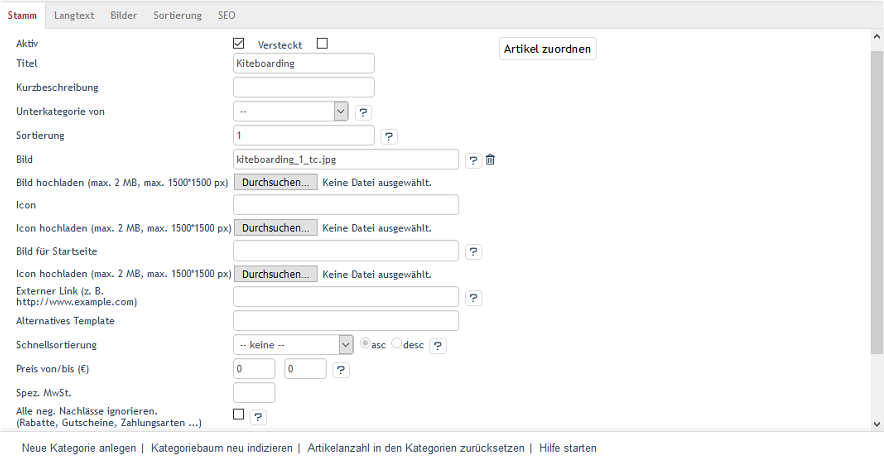Open help icon beside Unterkategorie von dropdown
884x465 pixels.
tap(363, 112)
